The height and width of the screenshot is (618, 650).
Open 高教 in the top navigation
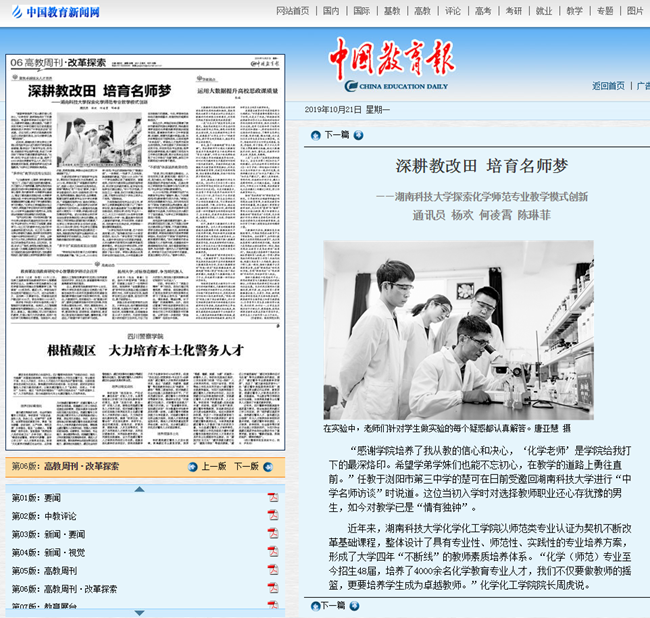click(x=422, y=11)
